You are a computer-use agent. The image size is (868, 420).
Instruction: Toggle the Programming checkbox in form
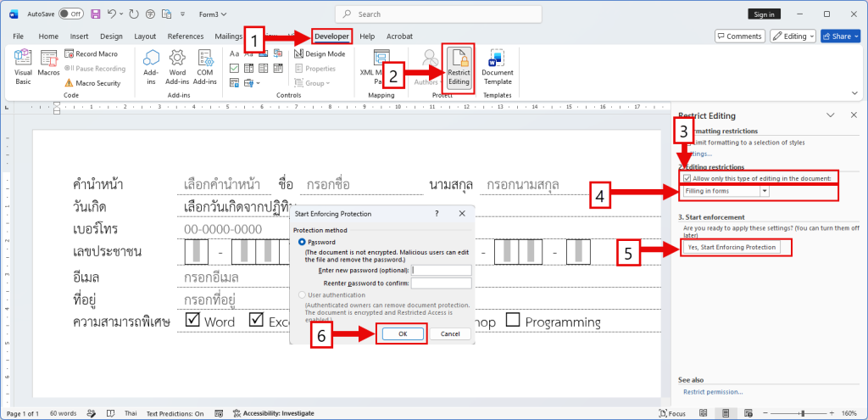click(513, 320)
